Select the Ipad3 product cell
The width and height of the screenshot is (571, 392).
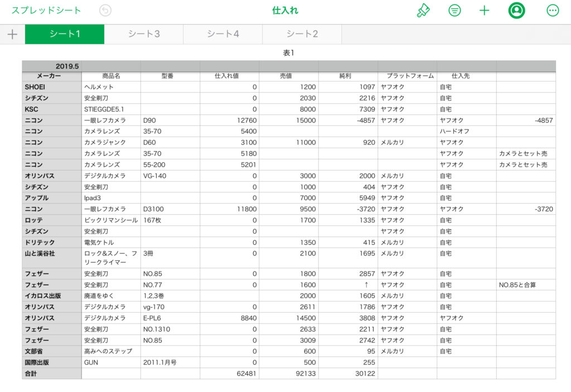111,198
